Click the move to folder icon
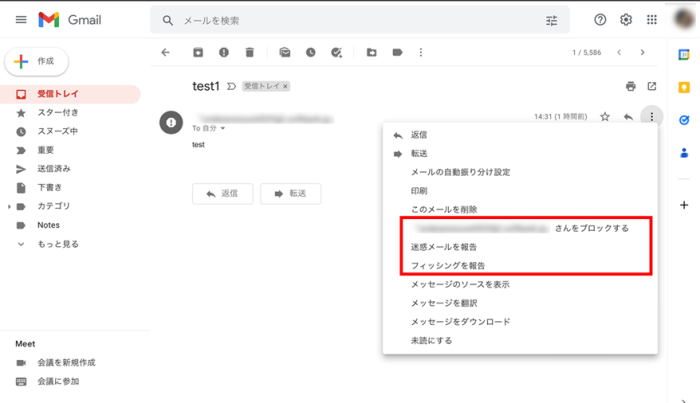 (x=372, y=52)
